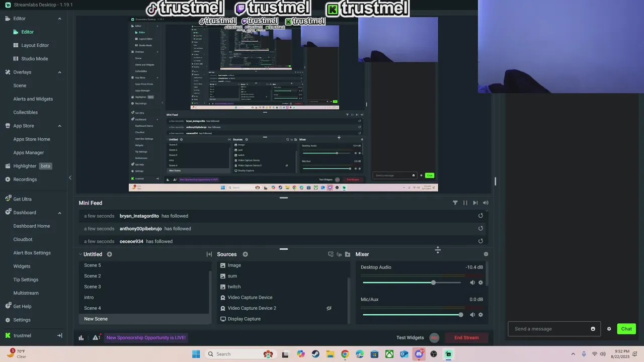Open Discord from the taskbar
Viewport: 644px width, 362px height.
(x=419, y=354)
